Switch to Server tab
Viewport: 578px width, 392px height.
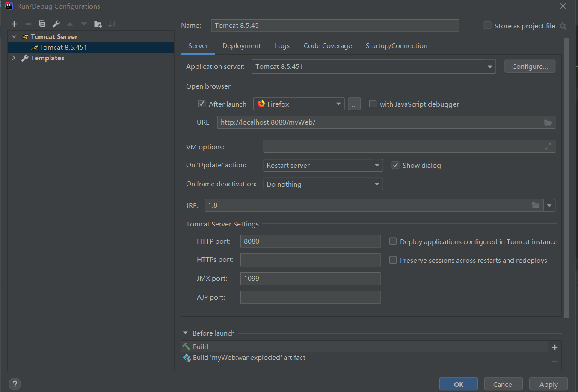(198, 46)
